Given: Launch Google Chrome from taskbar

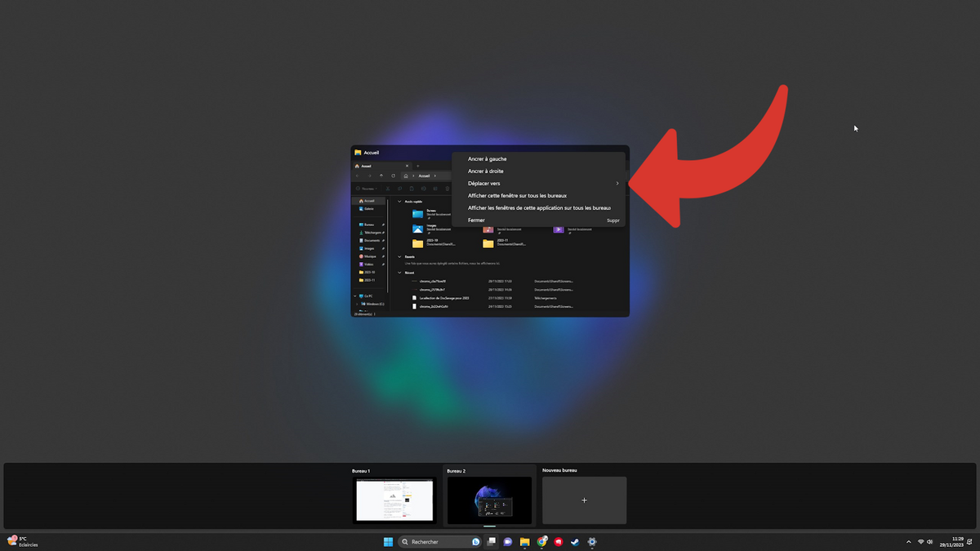Looking at the screenshot, I should 541,542.
